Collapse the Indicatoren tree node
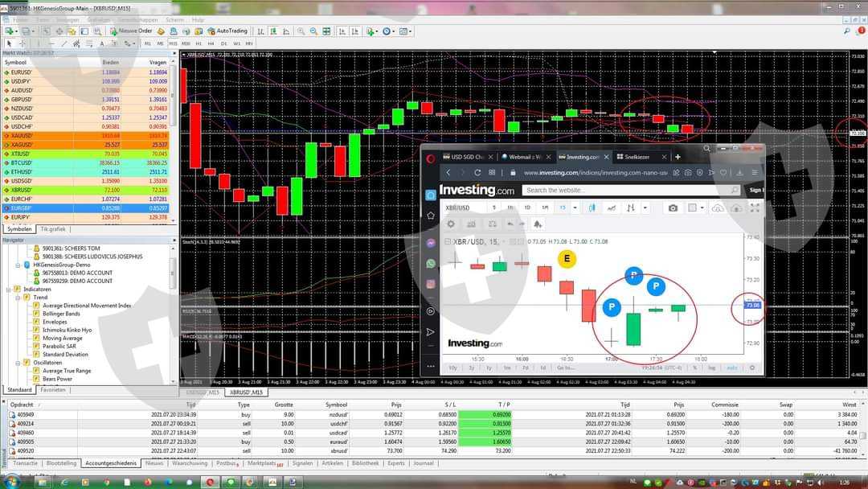This screenshot has height=489, width=868. pyautogui.click(x=8, y=289)
